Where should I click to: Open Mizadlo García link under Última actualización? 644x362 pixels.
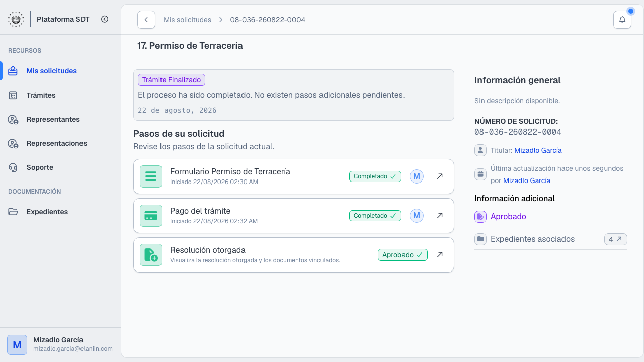[x=527, y=180]
